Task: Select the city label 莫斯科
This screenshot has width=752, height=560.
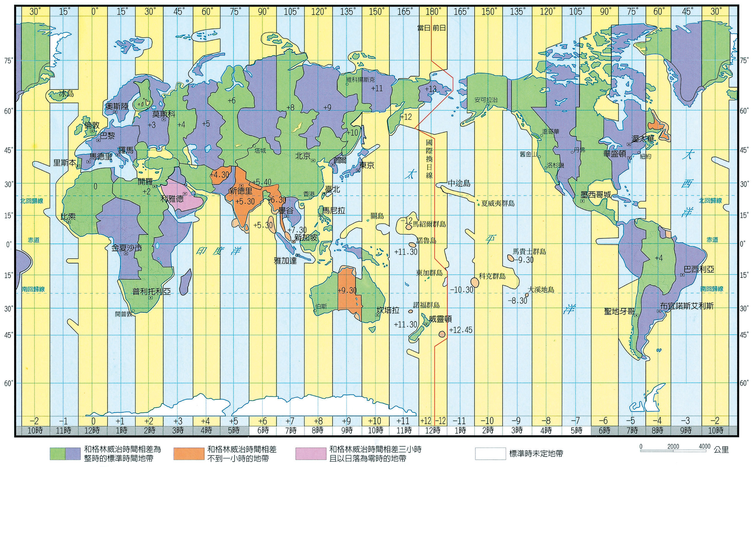Action: 164,114
